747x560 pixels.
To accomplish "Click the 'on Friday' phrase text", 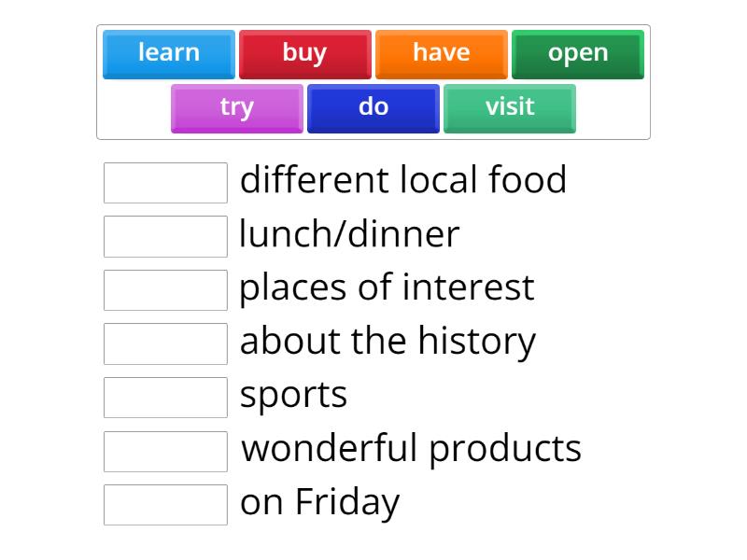I will click(319, 503).
